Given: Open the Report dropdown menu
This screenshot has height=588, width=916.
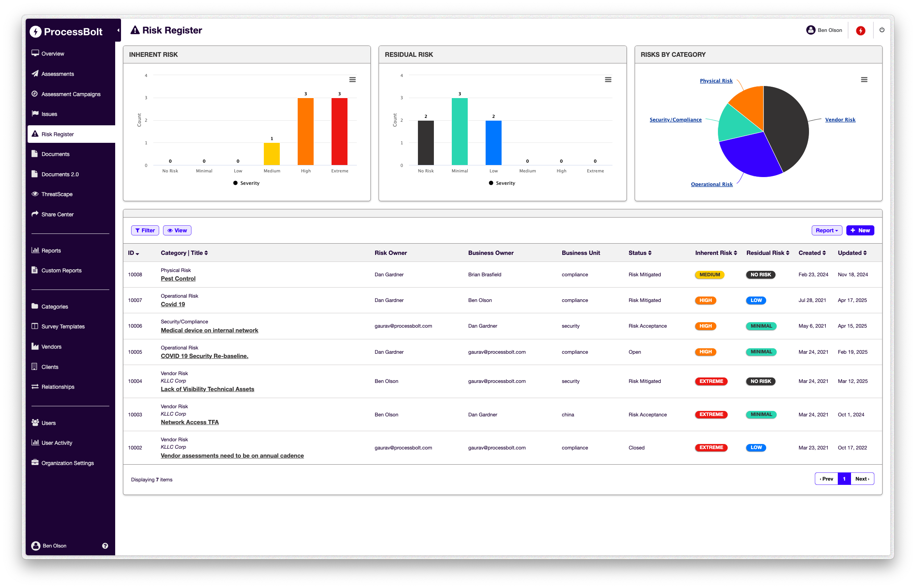Looking at the screenshot, I should 827,230.
